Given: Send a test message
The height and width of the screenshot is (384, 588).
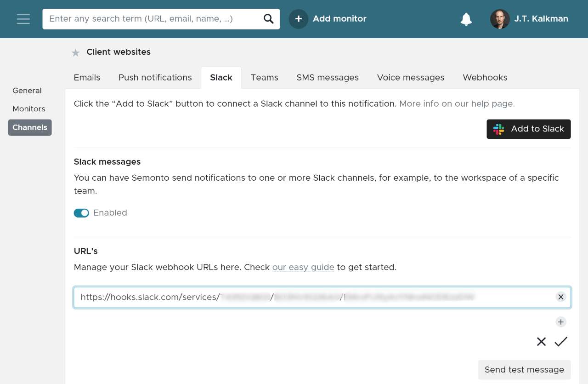Looking at the screenshot, I should 524,370.
